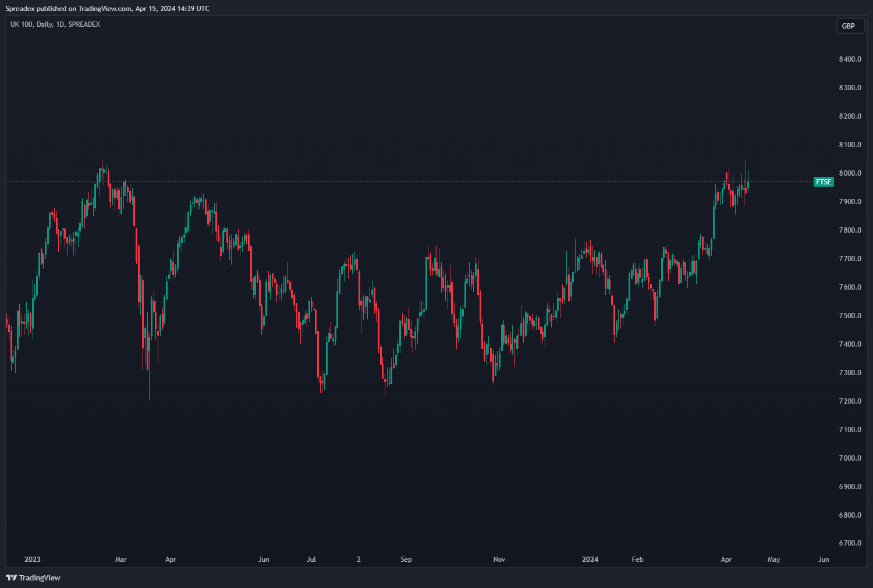The image size is (873, 588).
Task: Click the GBP currency button
Action: click(x=850, y=26)
